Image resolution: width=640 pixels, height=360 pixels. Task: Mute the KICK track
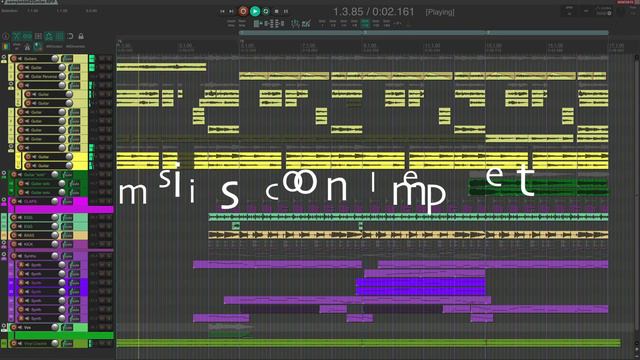(20, 244)
